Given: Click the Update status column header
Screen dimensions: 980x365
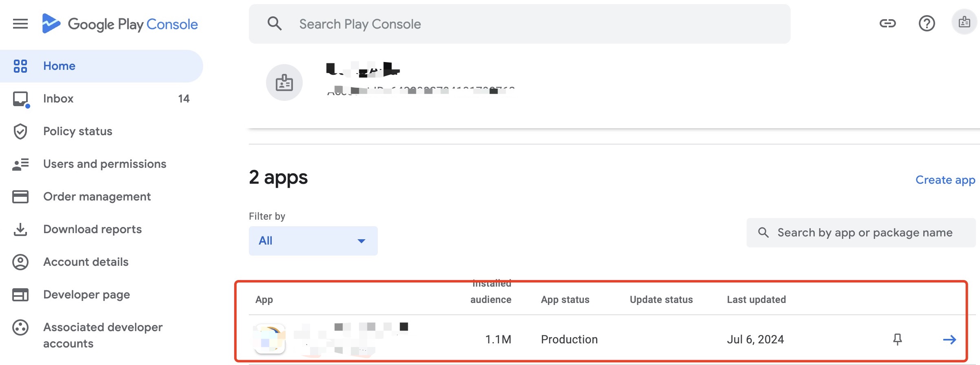Looking at the screenshot, I should tap(661, 300).
